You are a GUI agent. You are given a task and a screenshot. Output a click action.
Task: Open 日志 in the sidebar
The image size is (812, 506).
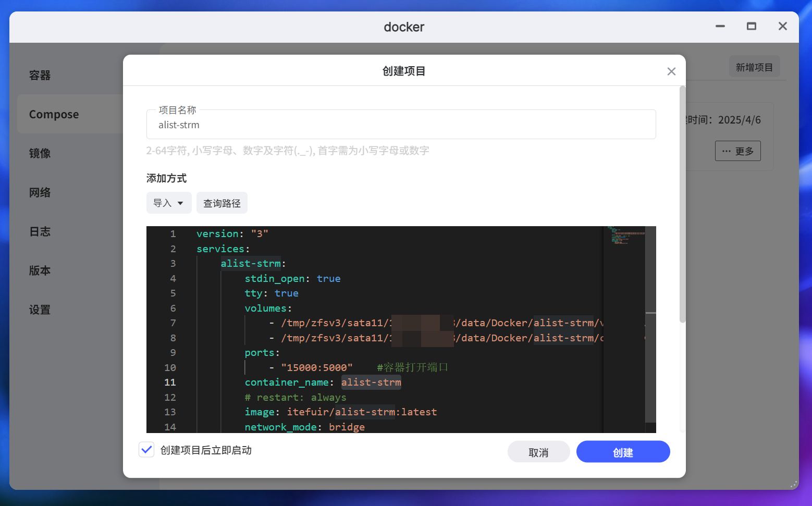pyautogui.click(x=40, y=231)
